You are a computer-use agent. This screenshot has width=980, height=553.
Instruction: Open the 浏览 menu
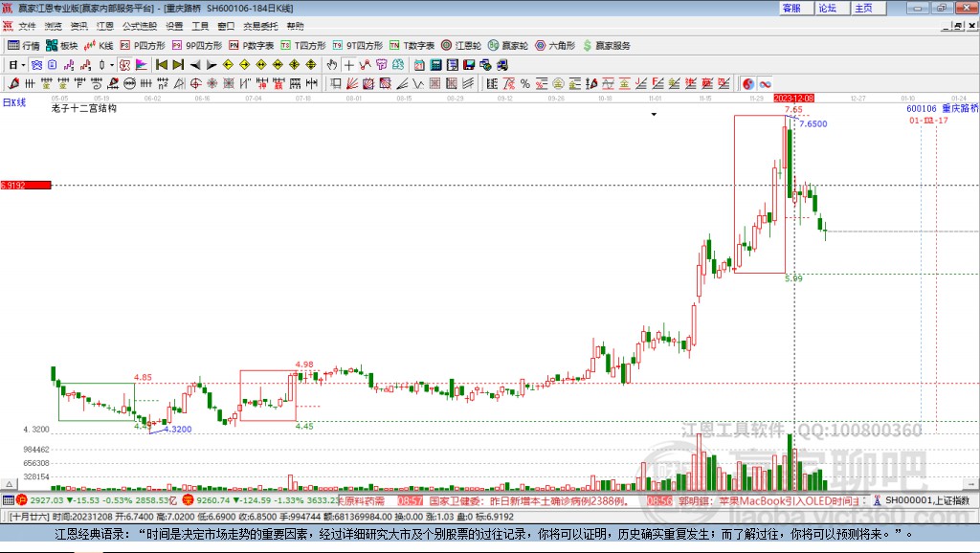coord(54,26)
